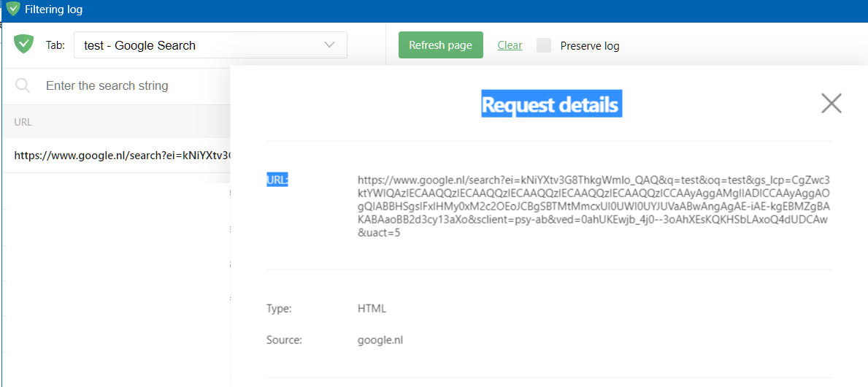The width and height of the screenshot is (868, 387).
Task: Click the google.nl source value
Action: pos(380,340)
